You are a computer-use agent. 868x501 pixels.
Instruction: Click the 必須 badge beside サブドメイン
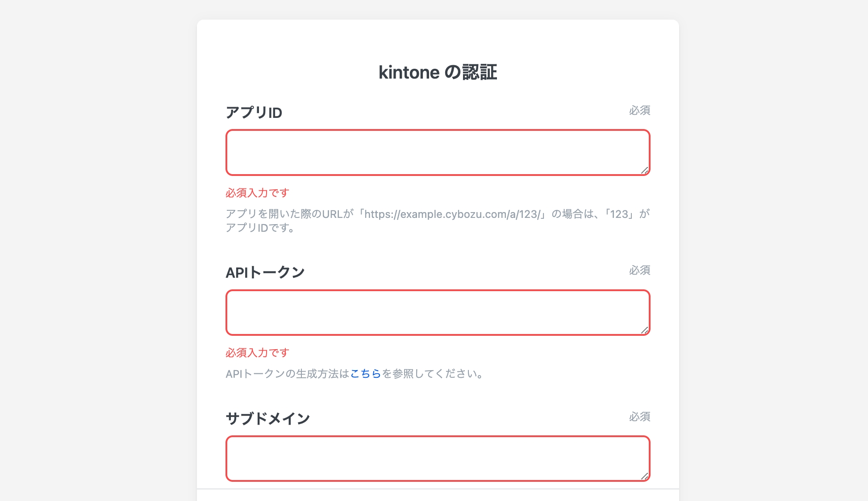[639, 417]
